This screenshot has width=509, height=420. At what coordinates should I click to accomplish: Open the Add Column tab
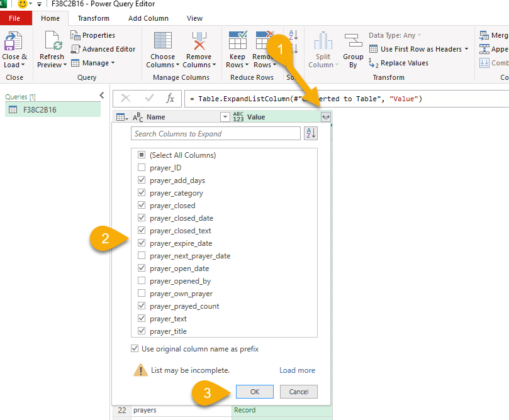click(148, 18)
